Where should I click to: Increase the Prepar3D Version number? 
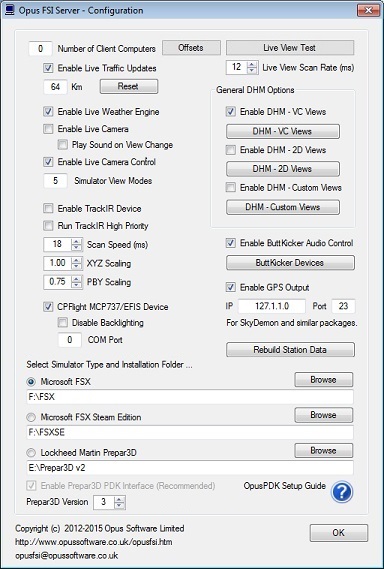[x=119, y=499]
